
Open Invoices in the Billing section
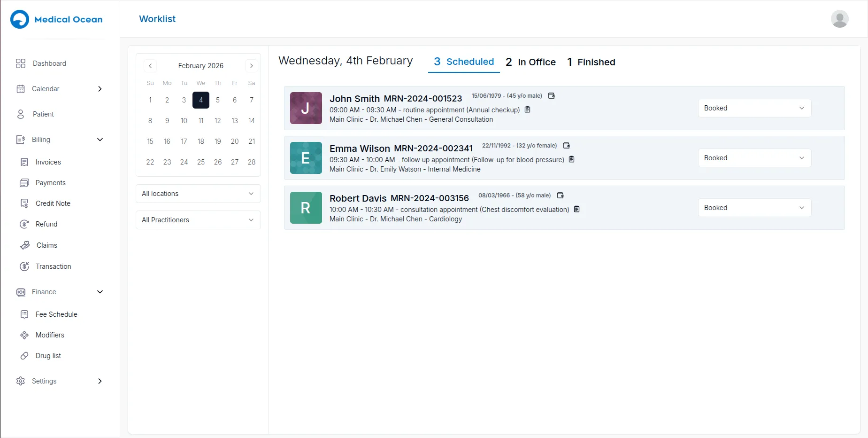(25, 162)
